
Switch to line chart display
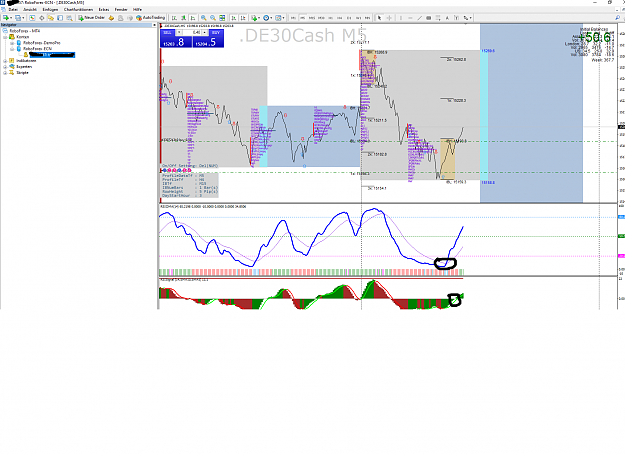(x=193, y=18)
